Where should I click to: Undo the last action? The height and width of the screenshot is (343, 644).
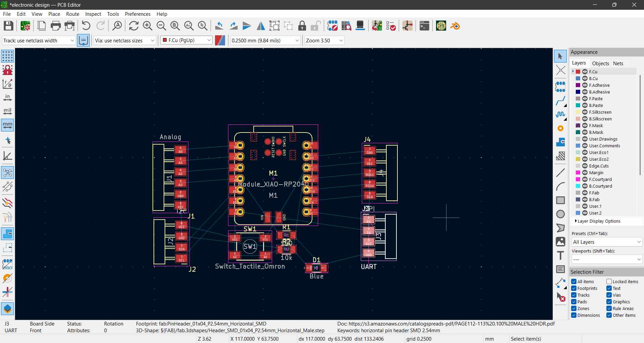pos(86,26)
